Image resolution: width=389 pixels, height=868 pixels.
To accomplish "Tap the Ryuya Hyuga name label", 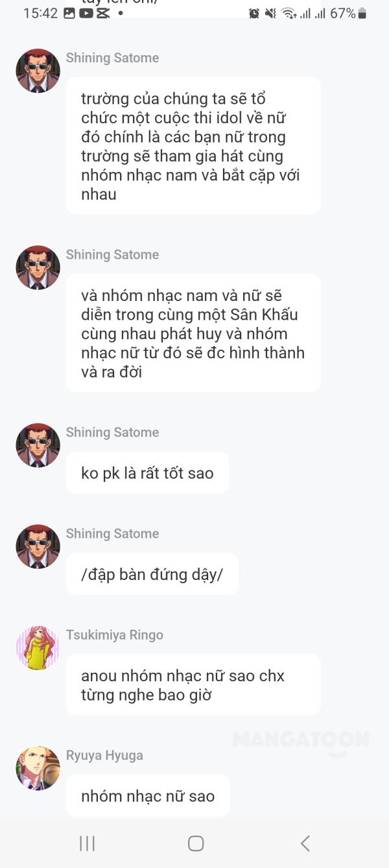I will [104, 755].
